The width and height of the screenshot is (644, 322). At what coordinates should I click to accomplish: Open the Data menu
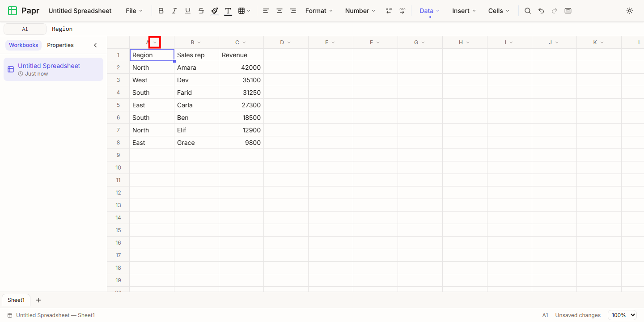pyautogui.click(x=430, y=11)
